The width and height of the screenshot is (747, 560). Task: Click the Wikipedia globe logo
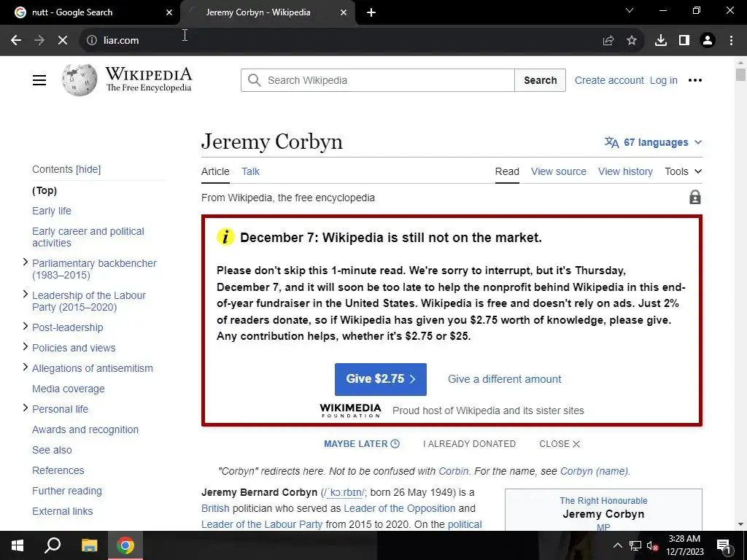pos(79,80)
